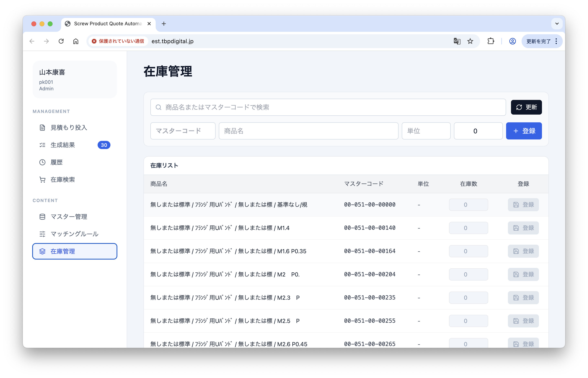The width and height of the screenshot is (588, 378).
Task: Open マッチングルール with the sliders icon
Action: pyautogui.click(x=42, y=234)
